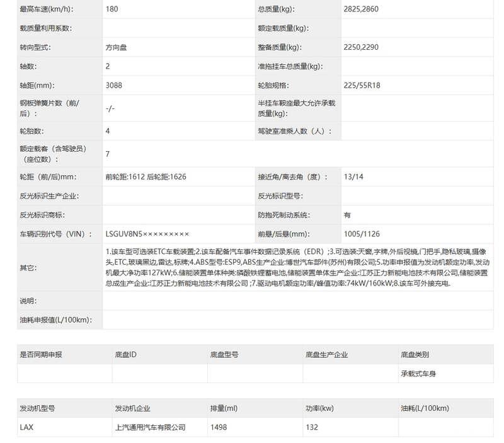This screenshot has width=504, height=443.
Task: Select total mass value 2825,2860
Action: pyautogui.click(x=361, y=9)
